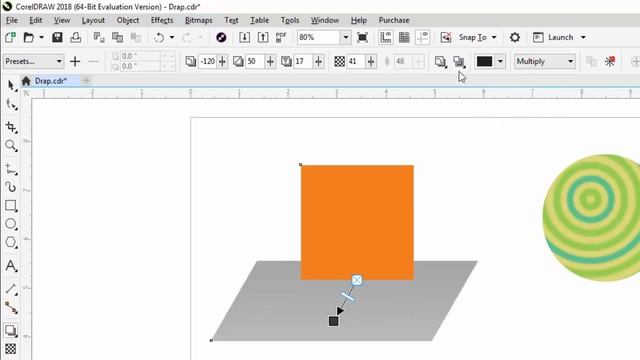
Task: Go to the Welcome screen home icon
Action: pyautogui.click(x=26, y=81)
